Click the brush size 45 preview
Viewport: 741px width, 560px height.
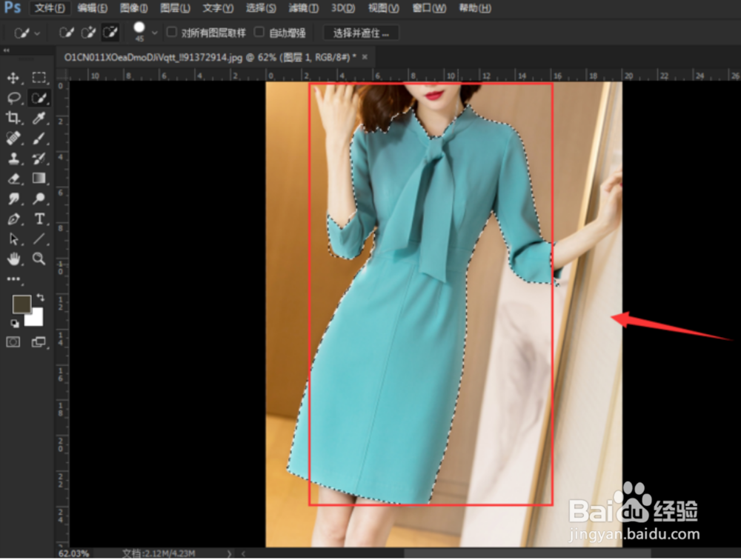point(139,32)
